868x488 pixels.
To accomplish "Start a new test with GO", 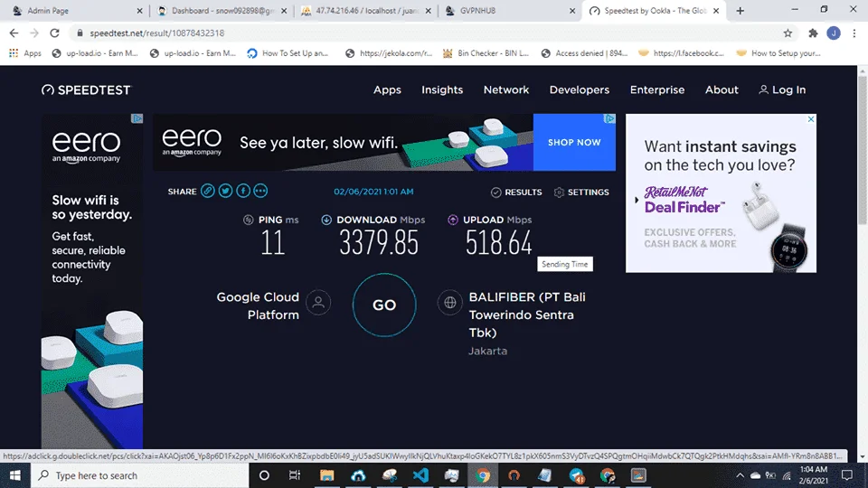I will pyautogui.click(x=384, y=305).
